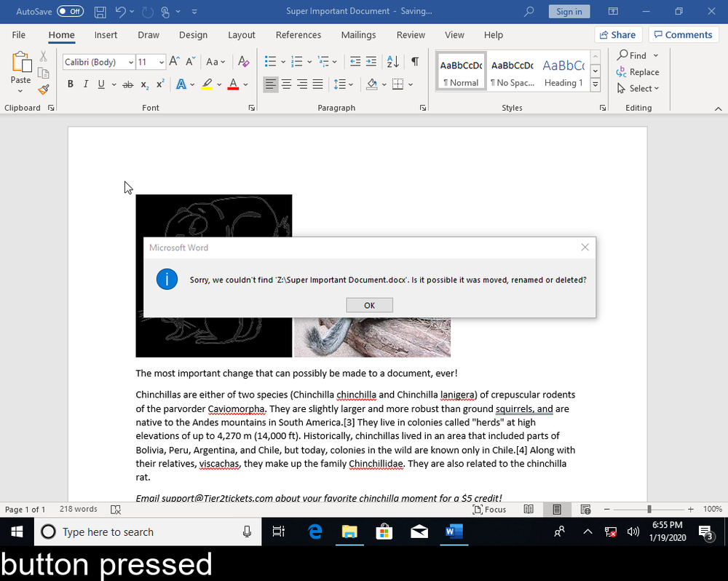Open File Explorer from taskbar
Image resolution: width=728 pixels, height=581 pixels.
pyautogui.click(x=349, y=531)
